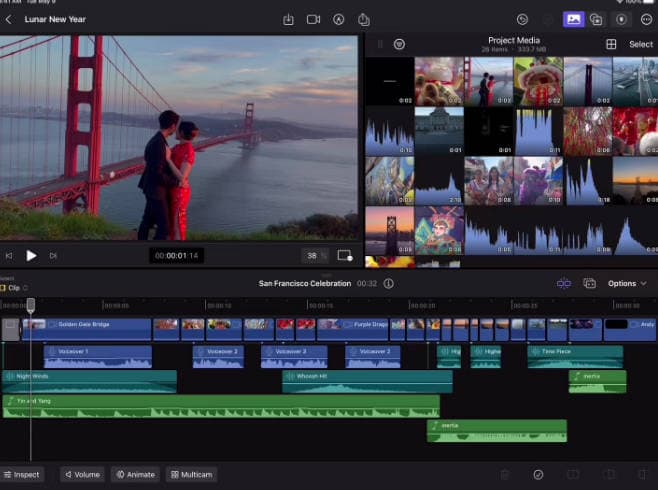This screenshot has height=490, width=658.
Task: Select the Yin and Yang music clip
Action: point(221,407)
